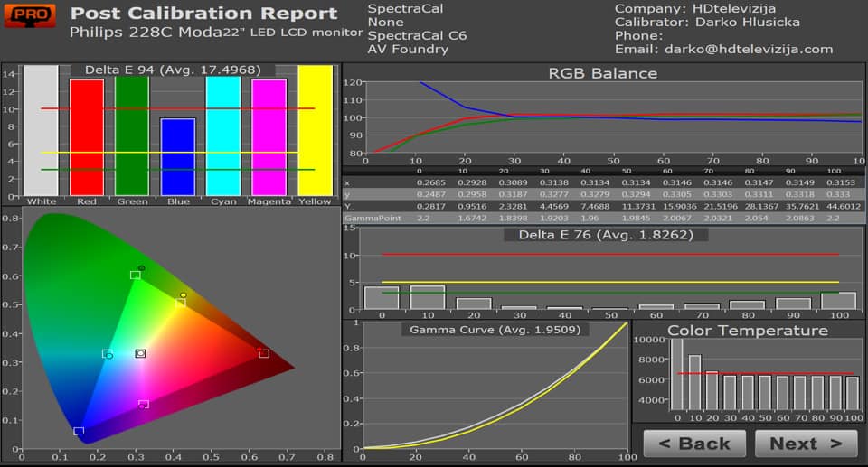Click the GammaPoint value 1.6742
The height and width of the screenshot is (467, 868).
point(472,218)
